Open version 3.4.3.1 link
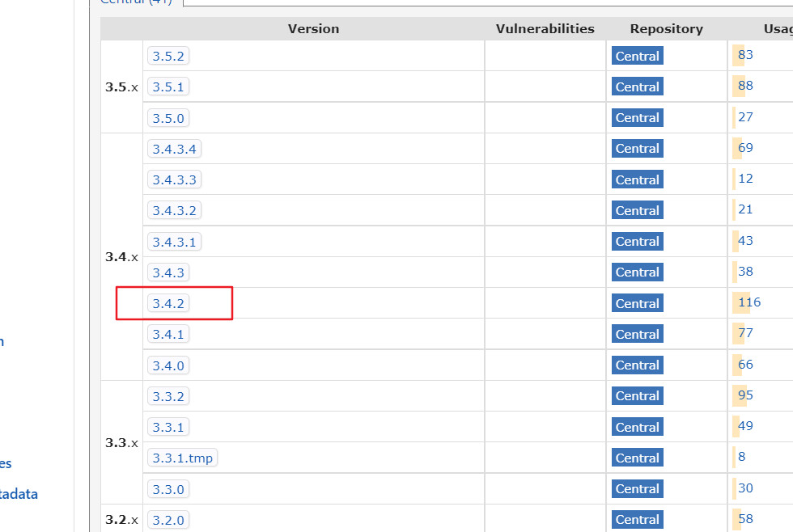This screenshot has height=532, width=793. pos(175,242)
